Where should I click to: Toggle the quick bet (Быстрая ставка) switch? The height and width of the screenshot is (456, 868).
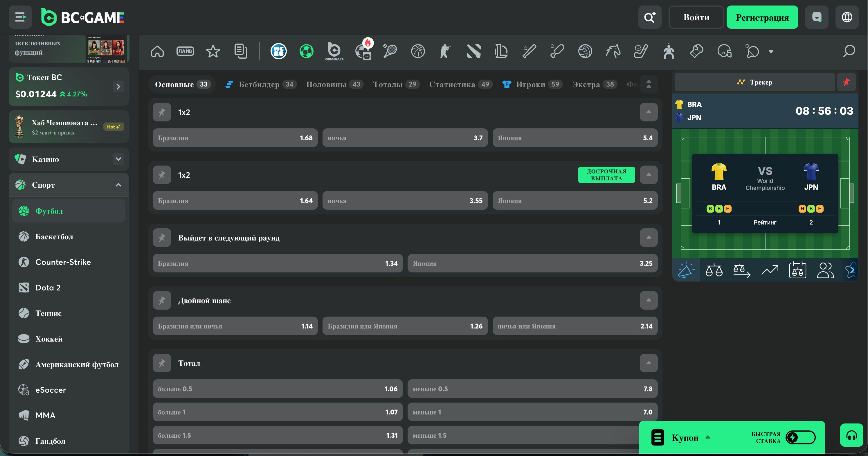click(800, 437)
